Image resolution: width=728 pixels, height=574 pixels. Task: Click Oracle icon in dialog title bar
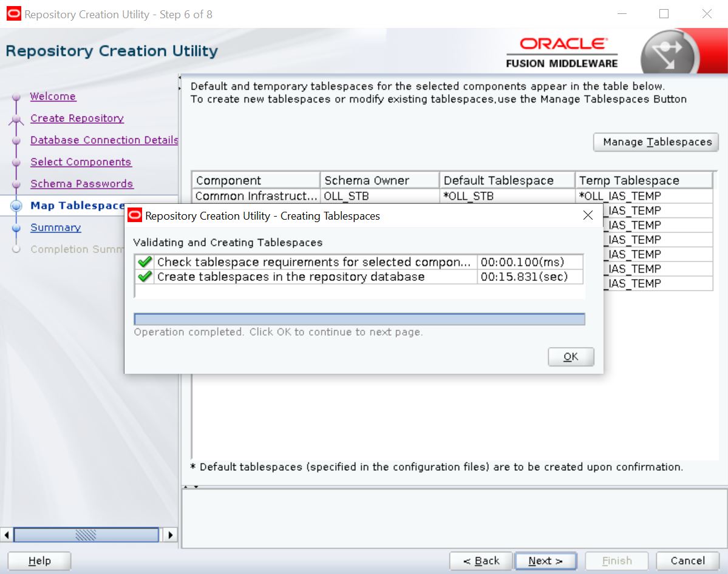pos(135,215)
